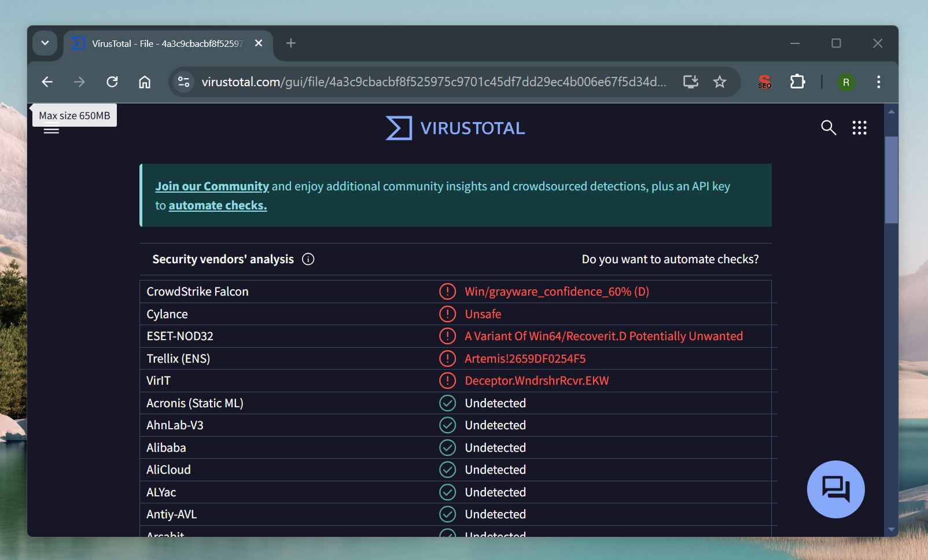Reload the VirusTotal page
Screen dimensions: 928x560
(x=112, y=82)
